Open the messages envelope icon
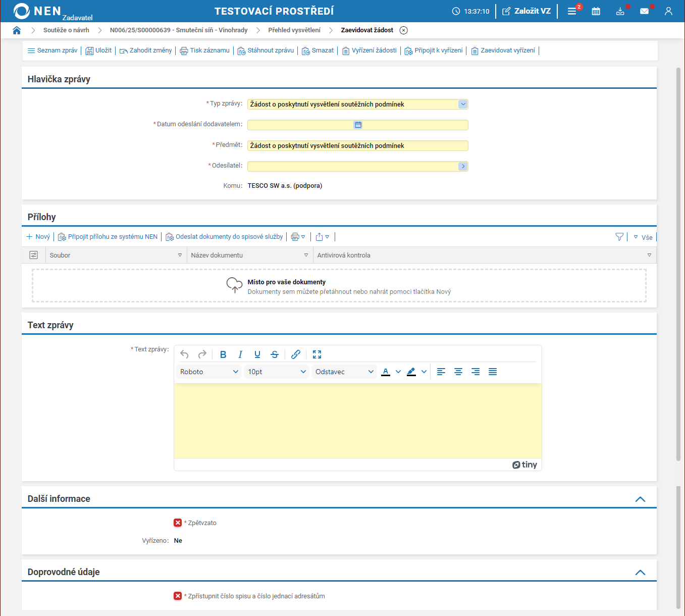 [x=644, y=11]
